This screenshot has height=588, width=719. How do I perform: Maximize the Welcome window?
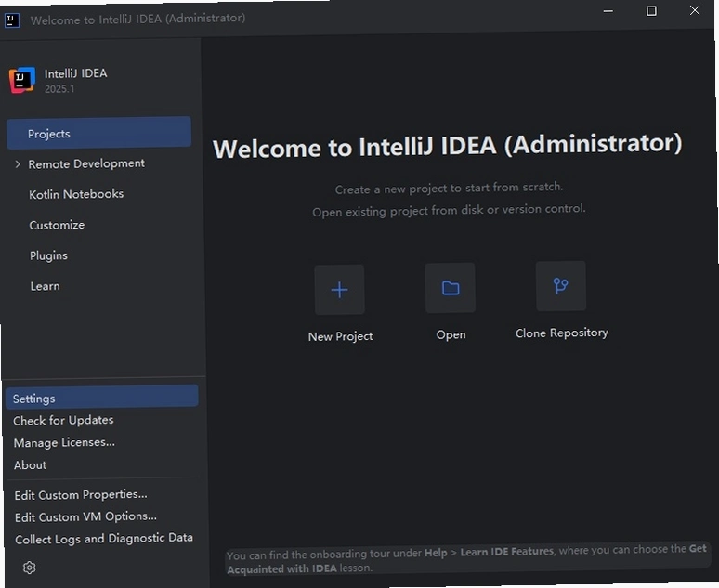tap(651, 10)
